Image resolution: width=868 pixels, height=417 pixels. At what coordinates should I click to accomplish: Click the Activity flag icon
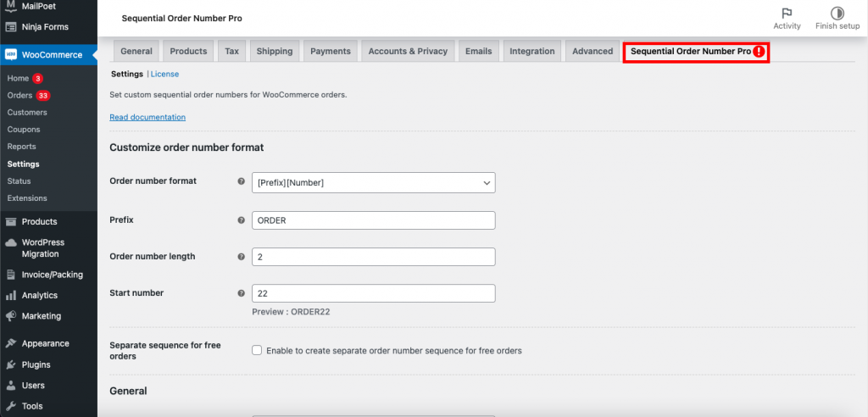pyautogui.click(x=787, y=13)
